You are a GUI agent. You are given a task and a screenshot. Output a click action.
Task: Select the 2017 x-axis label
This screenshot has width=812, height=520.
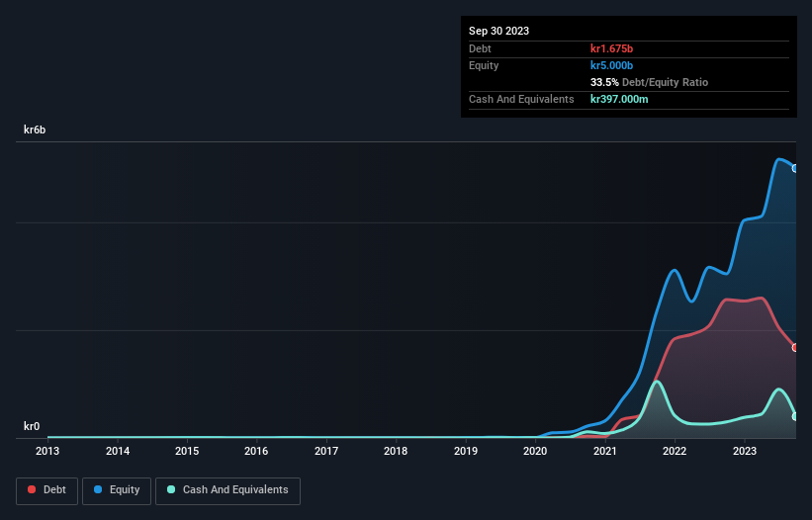[x=326, y=451]
